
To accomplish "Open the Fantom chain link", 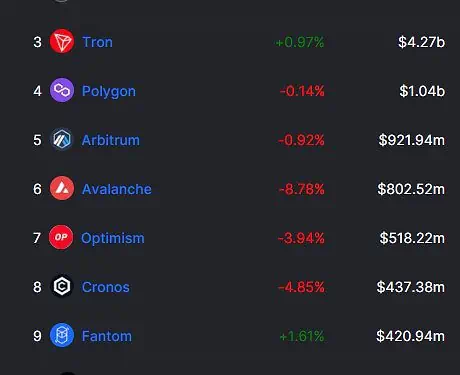I will click(107, 336).
